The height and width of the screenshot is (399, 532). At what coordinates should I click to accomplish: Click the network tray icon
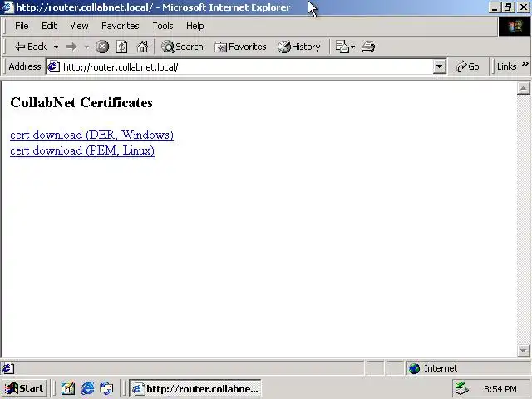pyautogui.click(x=461, y=388)
